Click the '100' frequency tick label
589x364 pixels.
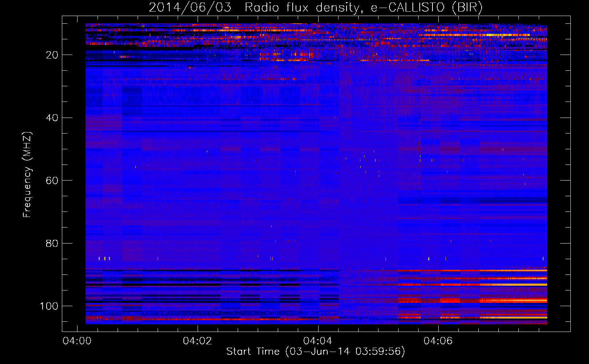point(50,306)
